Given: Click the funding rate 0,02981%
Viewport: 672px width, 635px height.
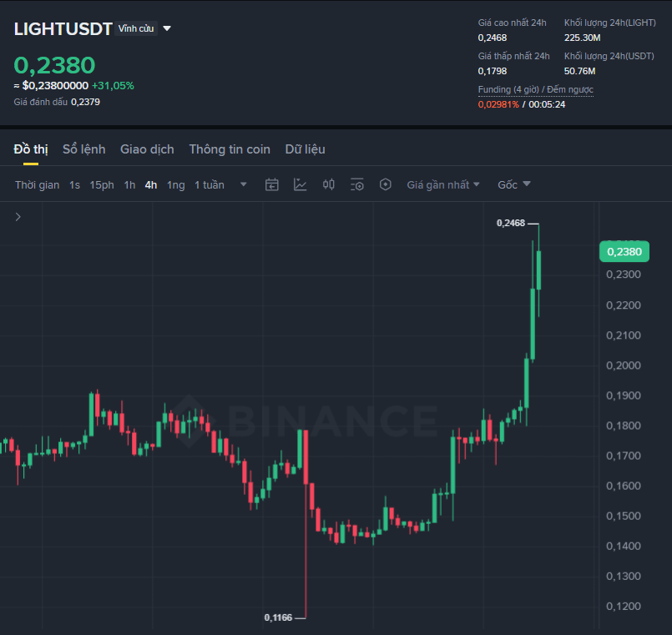Looking at the screenshot, I should click(x=498, y=104).
